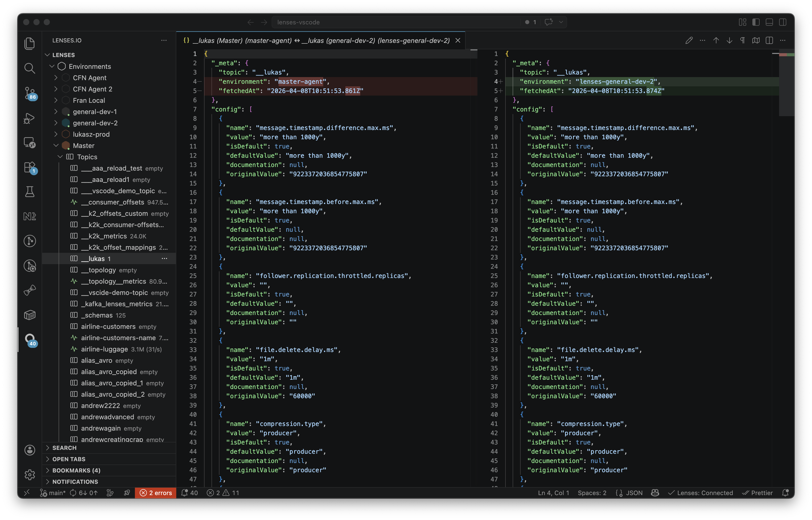Viewport: 812px width, 520px height.
Task: Open the Extensions view with 1 badge
Action: (x=30, y=168)
